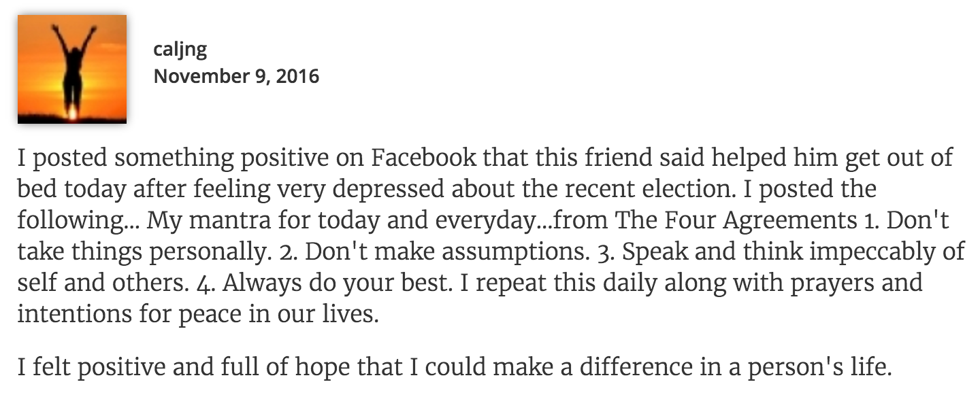Click the phrase "recent election"

711,190
